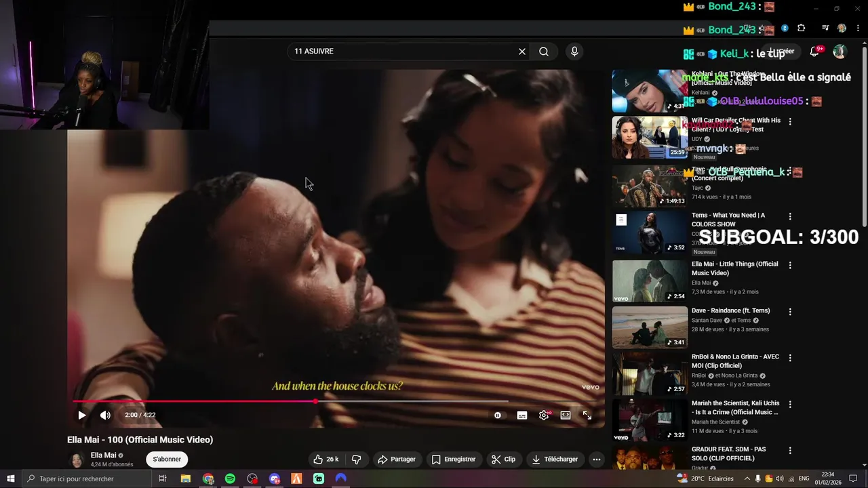Open Discord from the taskbar
The image size is (868, 488).
pyautogui.click(x=274, y=479)
